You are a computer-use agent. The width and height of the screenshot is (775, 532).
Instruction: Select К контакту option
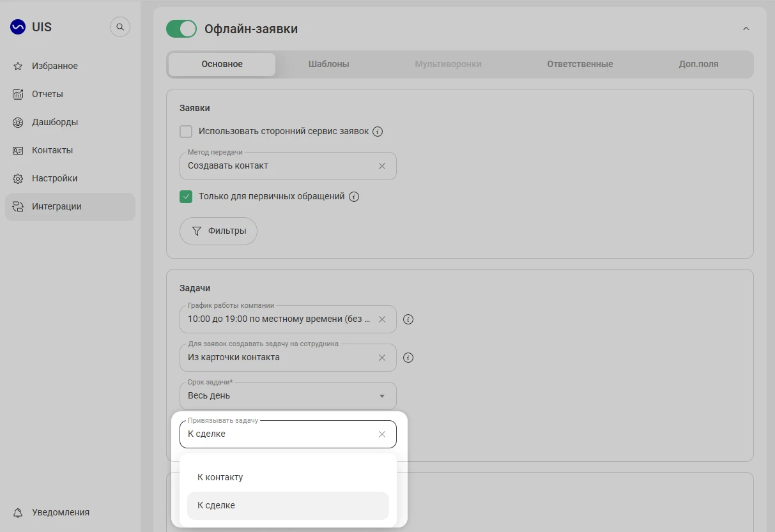point(288,477)
